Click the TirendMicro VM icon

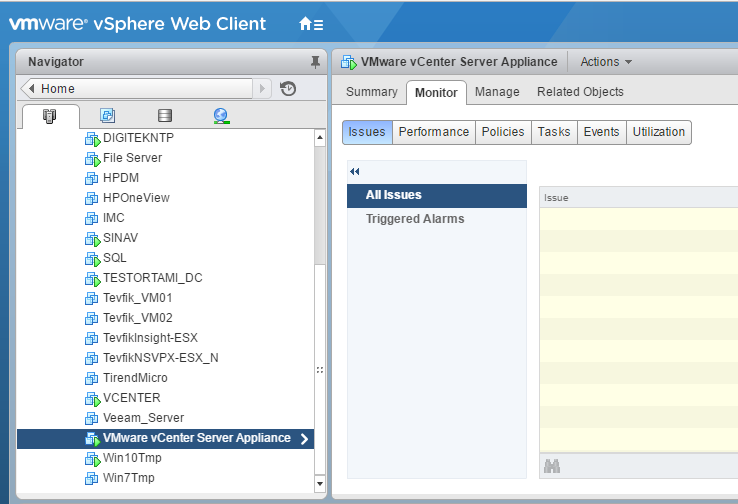click(91, 379)
